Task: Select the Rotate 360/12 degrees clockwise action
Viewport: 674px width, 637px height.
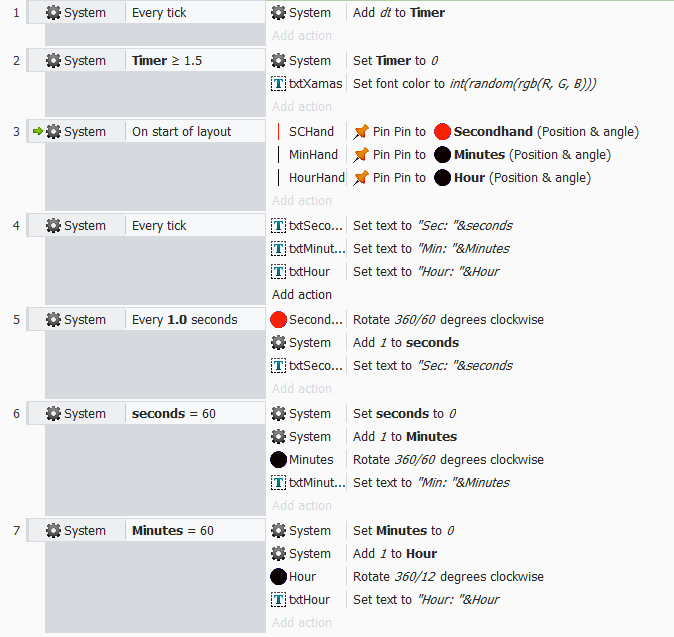Action: click(448, 576)
